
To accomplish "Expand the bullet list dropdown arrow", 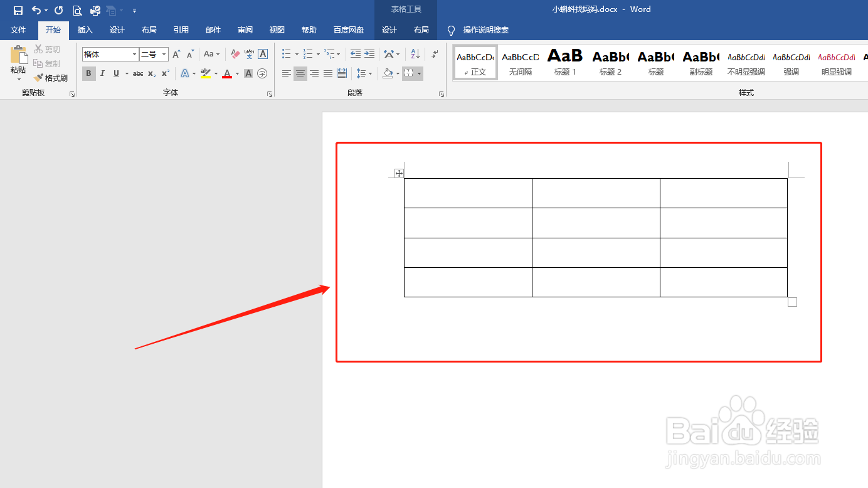I will (x=297, y=55).
